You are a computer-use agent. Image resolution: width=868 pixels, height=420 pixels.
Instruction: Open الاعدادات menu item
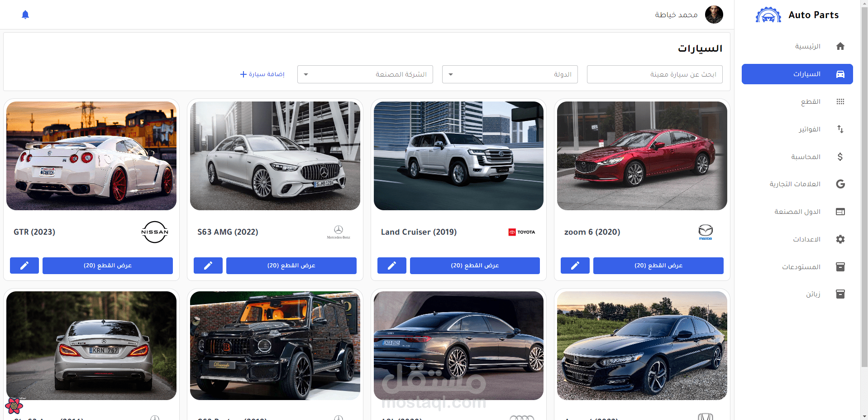coord(797,239)
